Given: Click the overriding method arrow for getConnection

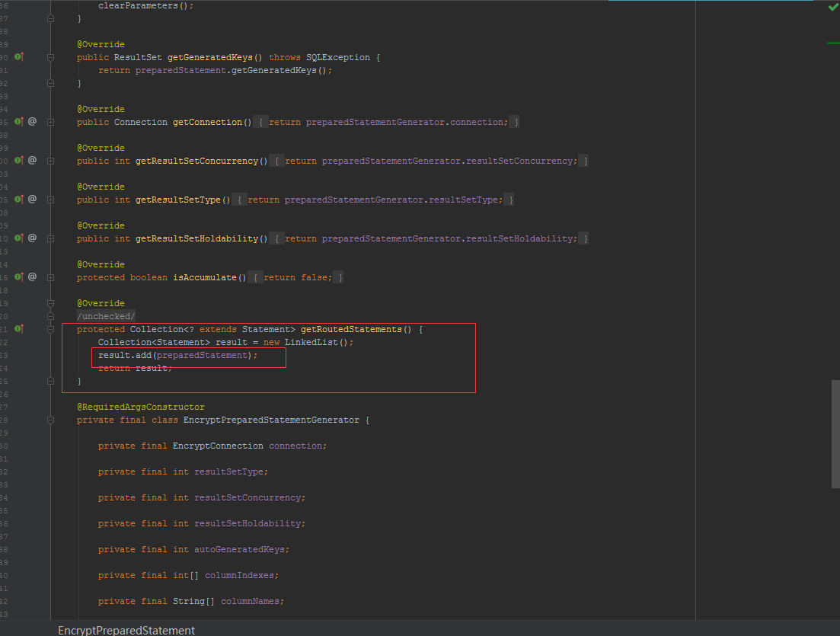Looking at the screenshot, I should 18,122.
